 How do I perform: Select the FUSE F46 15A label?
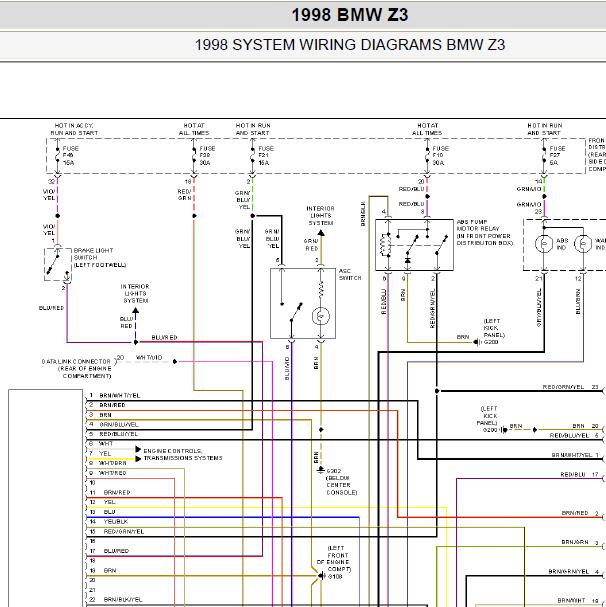pos(70,156)
